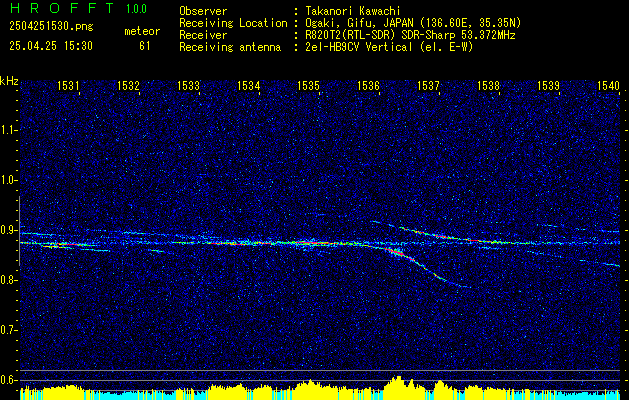Click the Observer label
Image resolution: width=629 pixels, height=400 pixels.
pos(203,11)
